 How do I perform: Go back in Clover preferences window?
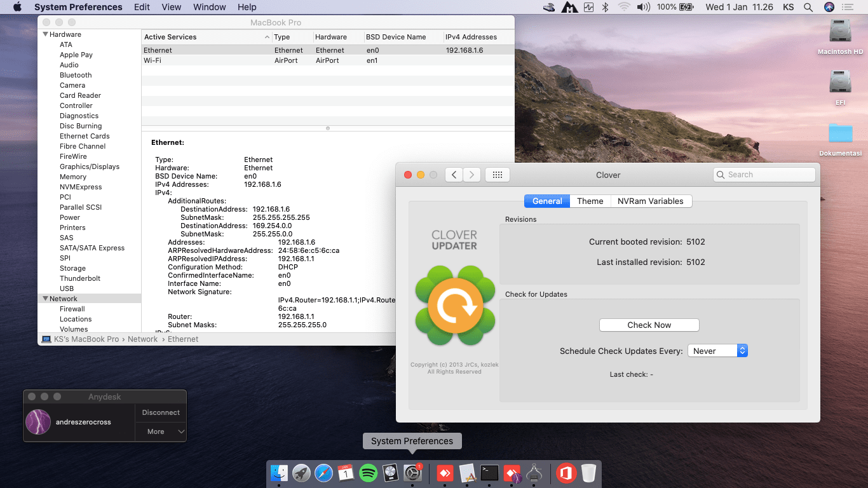click(454, 175)
